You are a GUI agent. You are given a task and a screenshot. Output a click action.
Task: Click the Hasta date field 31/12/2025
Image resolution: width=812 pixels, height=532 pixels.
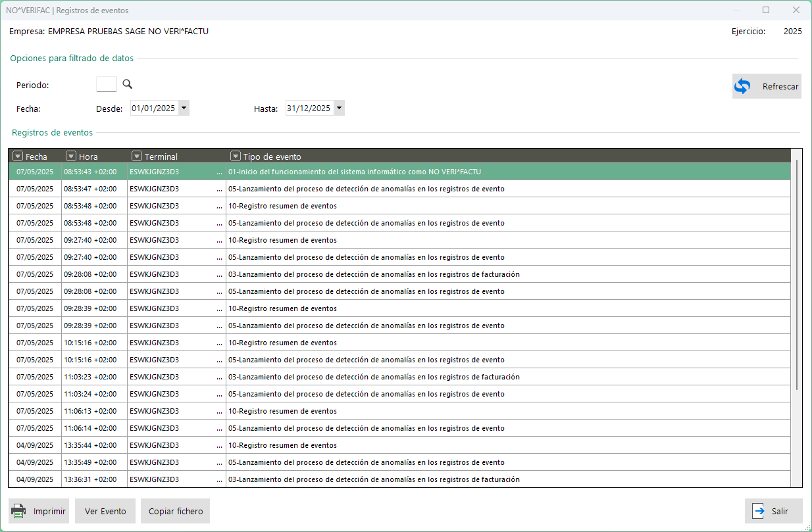[x=309, y=109]
